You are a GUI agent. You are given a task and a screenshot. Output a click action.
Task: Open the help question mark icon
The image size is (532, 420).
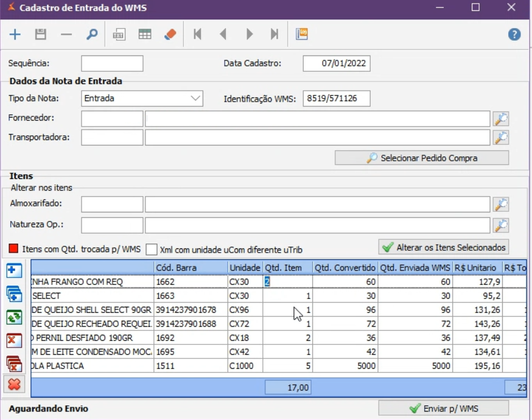tap(514, 35)
